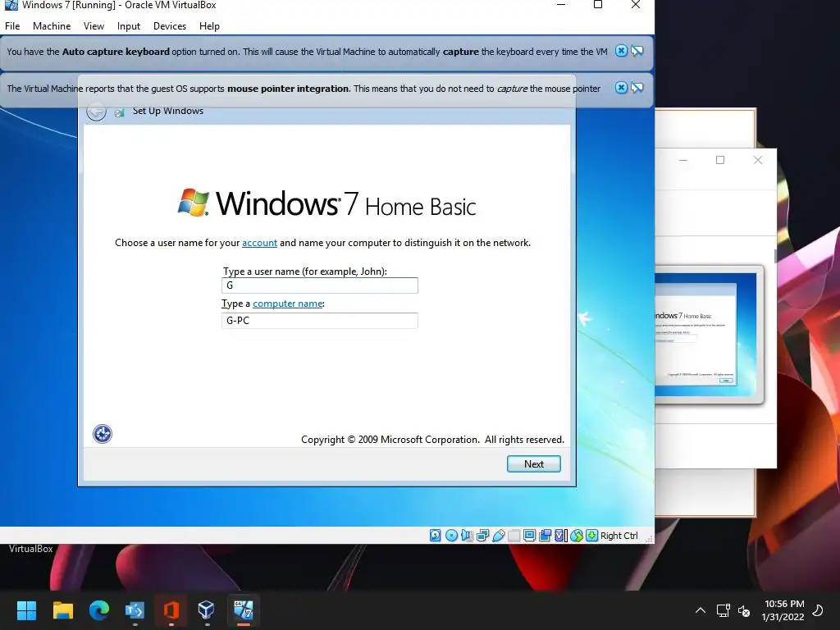
Task: Open the Office app in the taskbar
Action: coord(171,609)
